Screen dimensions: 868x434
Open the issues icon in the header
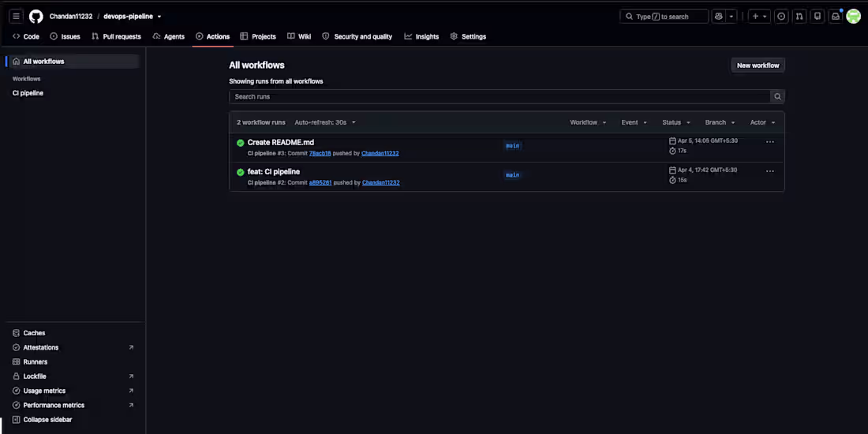click(781, 17)
